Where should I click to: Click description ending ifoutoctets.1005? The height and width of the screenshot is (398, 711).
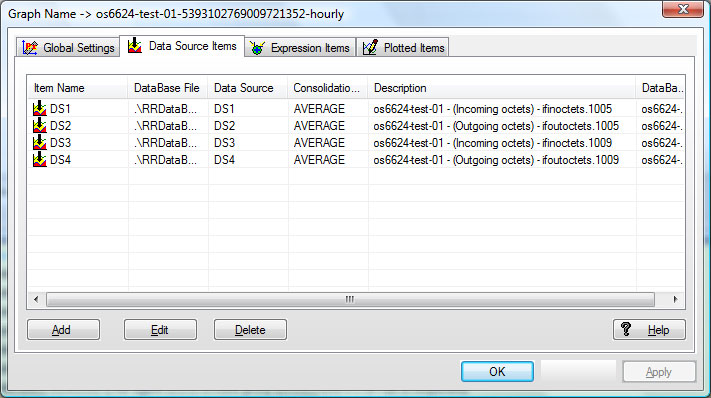pos(496,126)
